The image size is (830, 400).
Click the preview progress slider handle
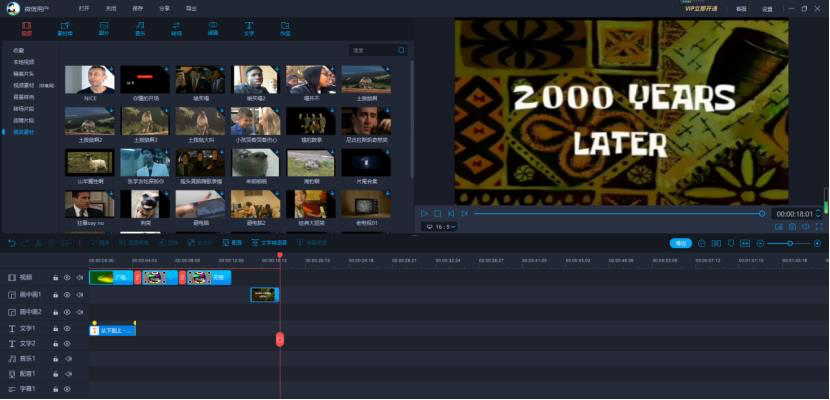(762, 213)
